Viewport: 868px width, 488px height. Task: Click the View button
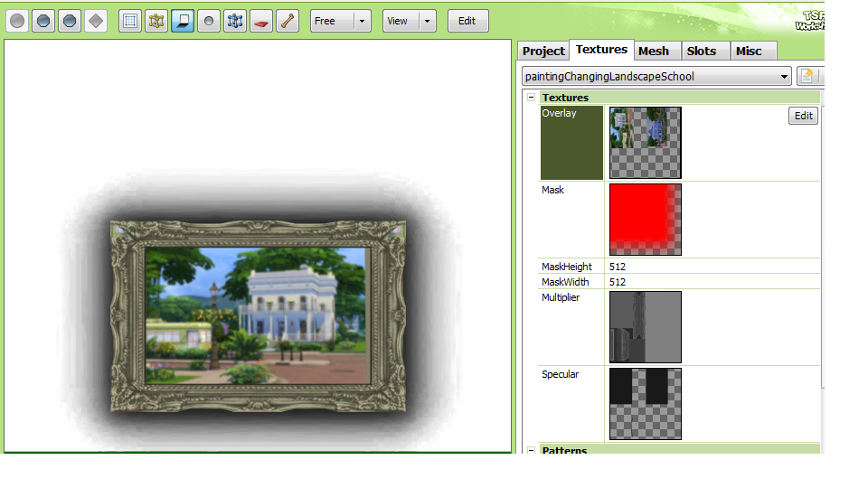point(401,21)
